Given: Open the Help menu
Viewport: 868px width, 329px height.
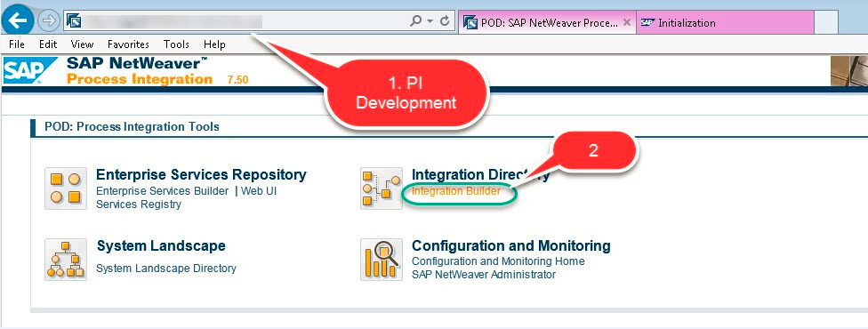Looking at the screenshot, I should [214, 44].
